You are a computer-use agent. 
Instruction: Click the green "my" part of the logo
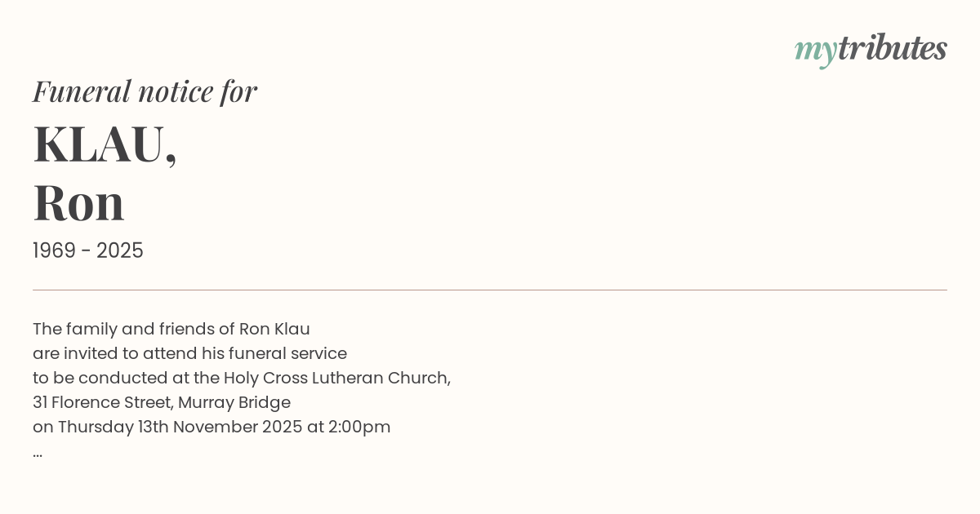(815, 51)
